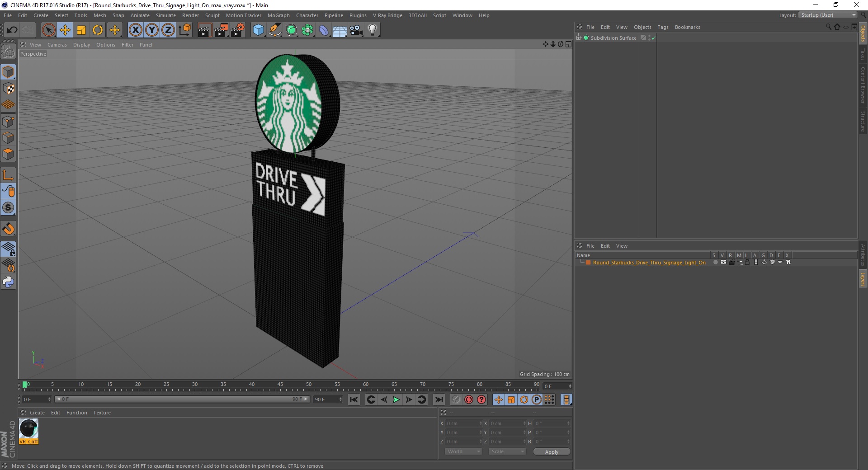Select the Live Selection tool

pyautogui.click(x=48, y=30)
